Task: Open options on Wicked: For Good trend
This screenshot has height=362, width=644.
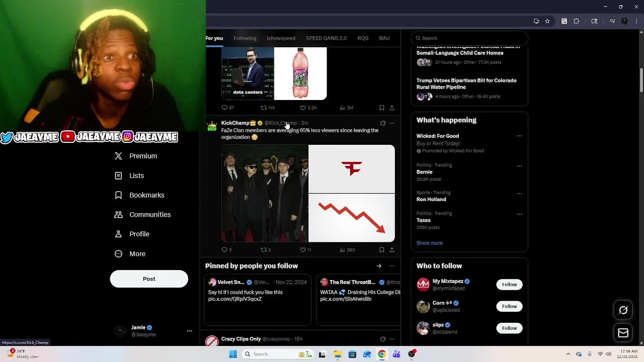Action: tap(519, 136)
